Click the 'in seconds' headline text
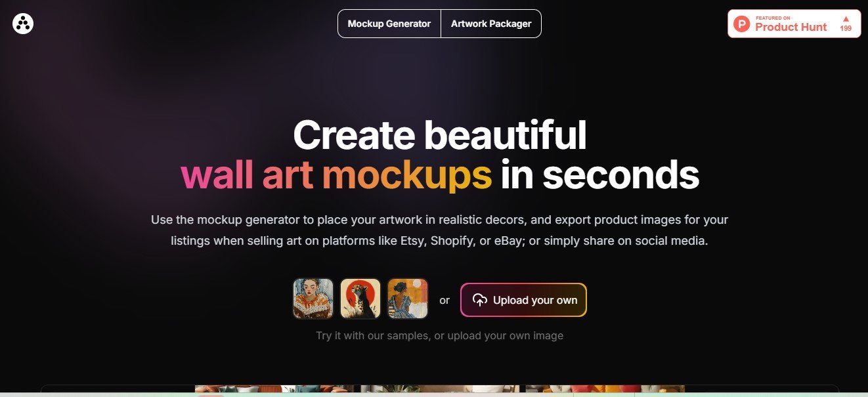Screen dimensions: 868x397 click(x=599, y=175)
